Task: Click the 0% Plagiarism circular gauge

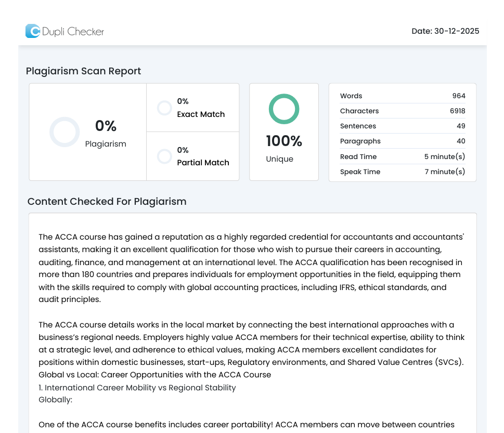Action: 64,132
